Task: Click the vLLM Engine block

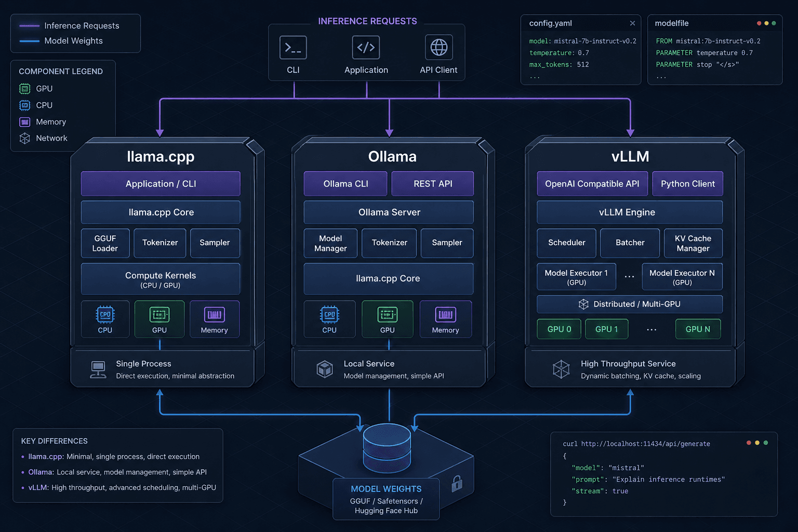Action: point(630,212)
